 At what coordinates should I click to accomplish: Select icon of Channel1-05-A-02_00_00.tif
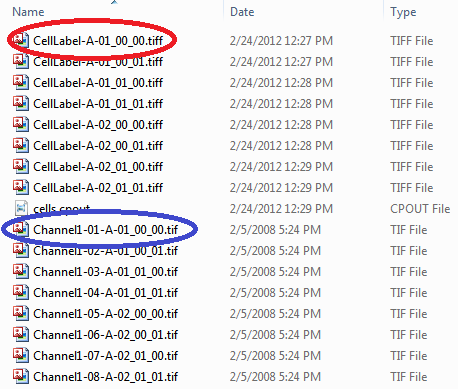click(x=21, y=313)
